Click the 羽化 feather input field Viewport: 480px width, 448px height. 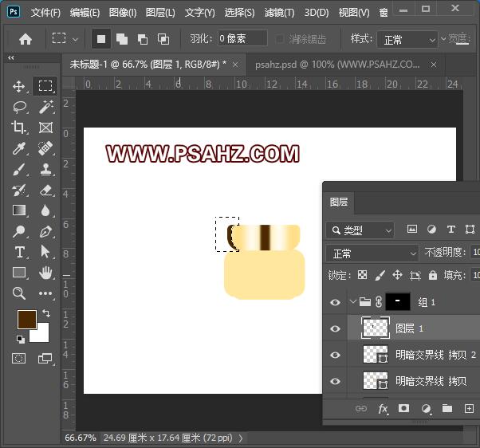tap(242, 39)
